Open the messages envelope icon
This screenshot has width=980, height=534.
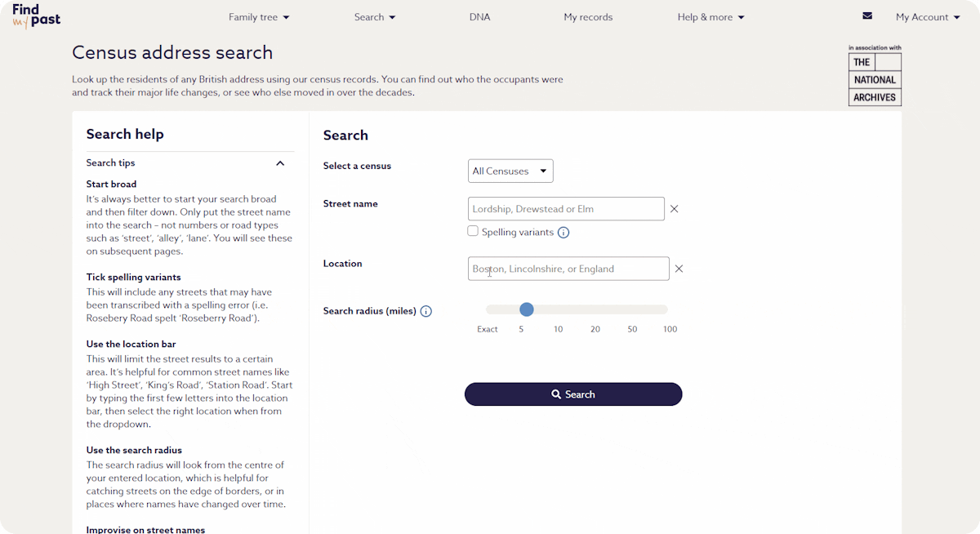coord(867,16)
